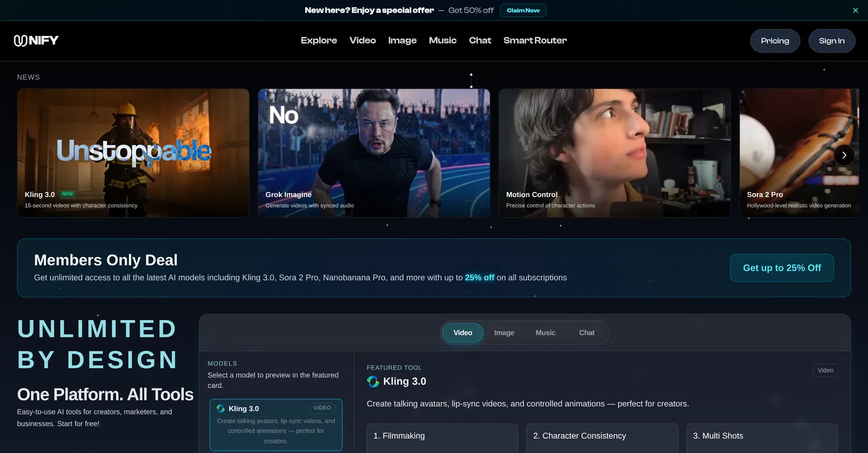Click the Kling 3.0 Featured Tool title
The height and width of the screenshot is (453, 868).
click(404, 382)
